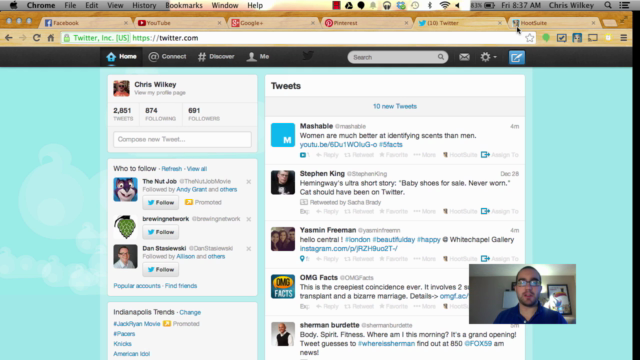Dismiss the Dan Stasiewski suggestion
The height and width of the screenshot is (360, 640).
click(249, 249)
